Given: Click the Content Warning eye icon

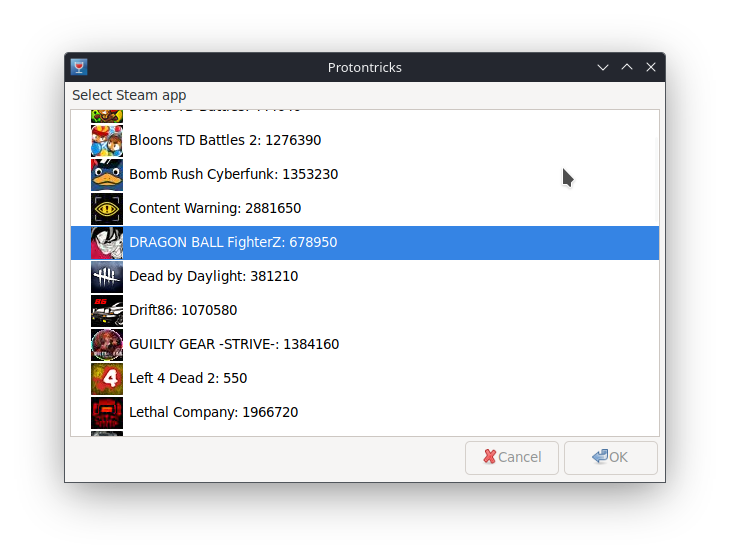Looking at the screenshot, I should tap(107, 209).
